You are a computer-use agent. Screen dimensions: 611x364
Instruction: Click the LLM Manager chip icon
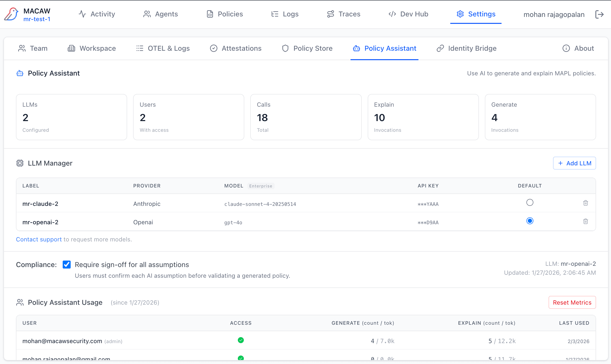(x=20, y=163)
